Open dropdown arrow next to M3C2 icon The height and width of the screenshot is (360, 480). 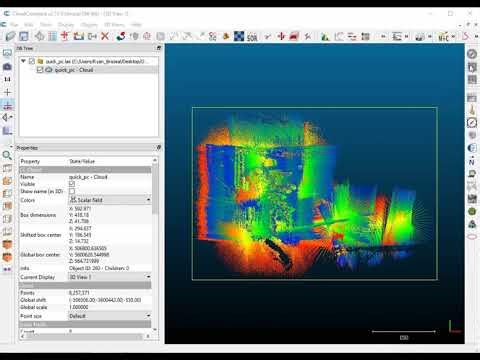point(453,37)
